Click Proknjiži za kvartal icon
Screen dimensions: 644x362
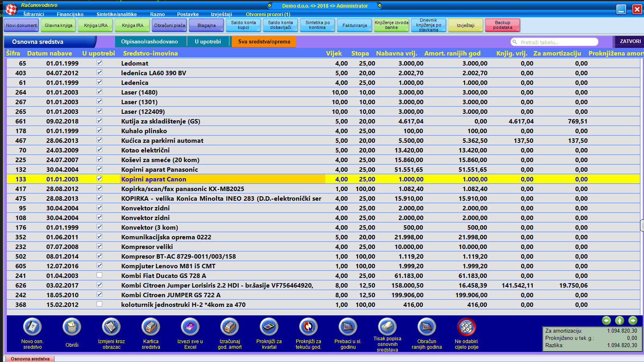pos(269,327)
